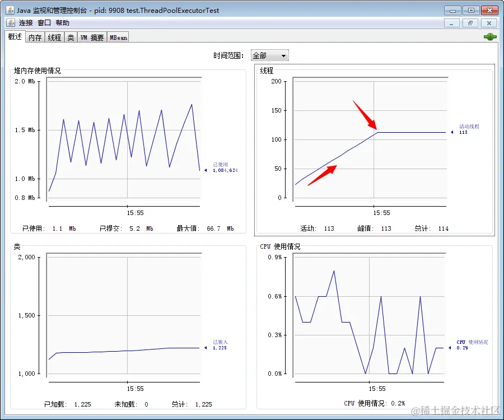Image resolution: width=504 pixels, height=420 pixels.
Task: Click the CPU 使用情况 0.2% legend label
Action: 472,345
